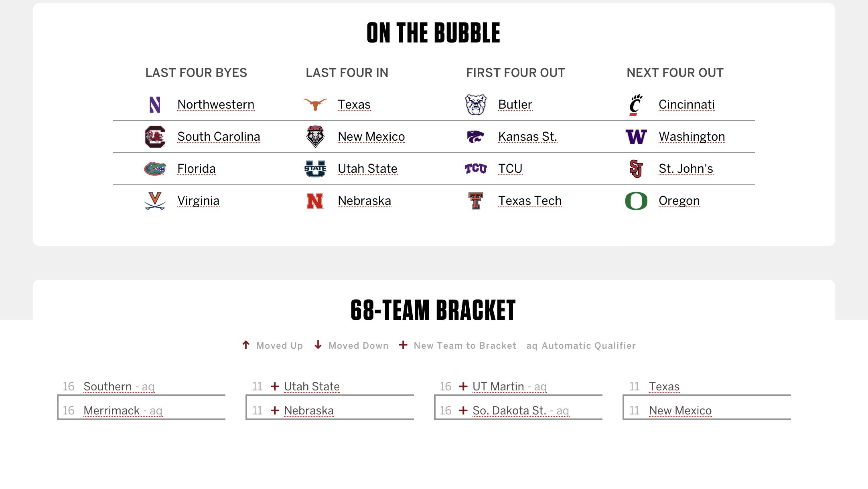The height and width of the screenshot is (489, 868).
Task: Click the Cincinnati Bearcats logo
Action: [636, 105]
